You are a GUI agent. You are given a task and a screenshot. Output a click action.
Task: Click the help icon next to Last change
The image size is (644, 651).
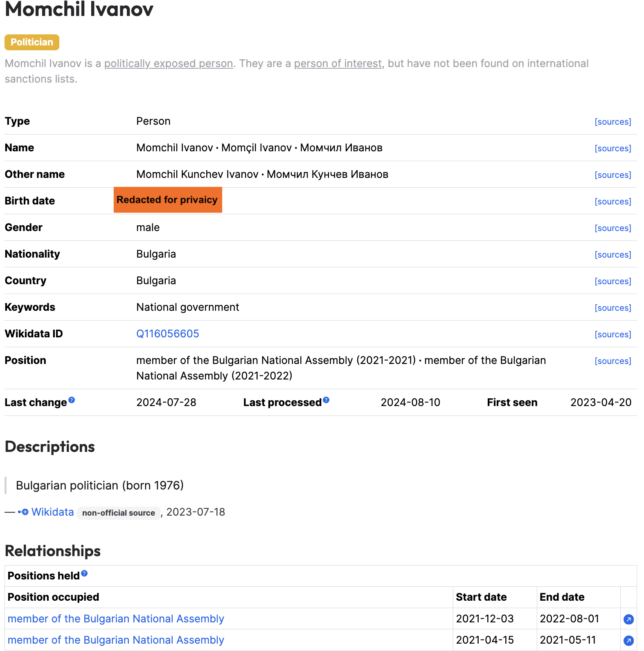(x=72, y=400)
